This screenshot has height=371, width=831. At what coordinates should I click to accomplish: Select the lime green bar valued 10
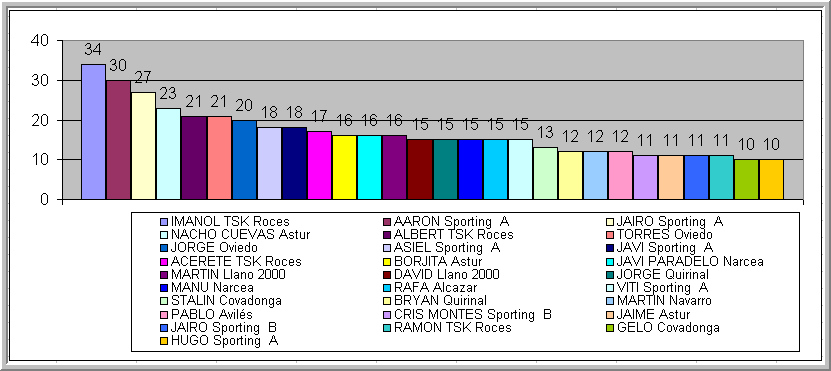tap(746, 180)
